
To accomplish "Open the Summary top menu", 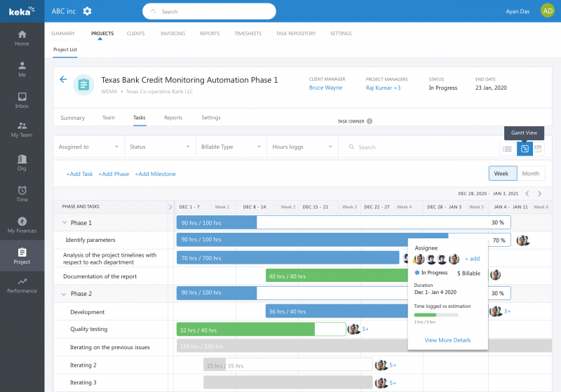I will point(62,33).
